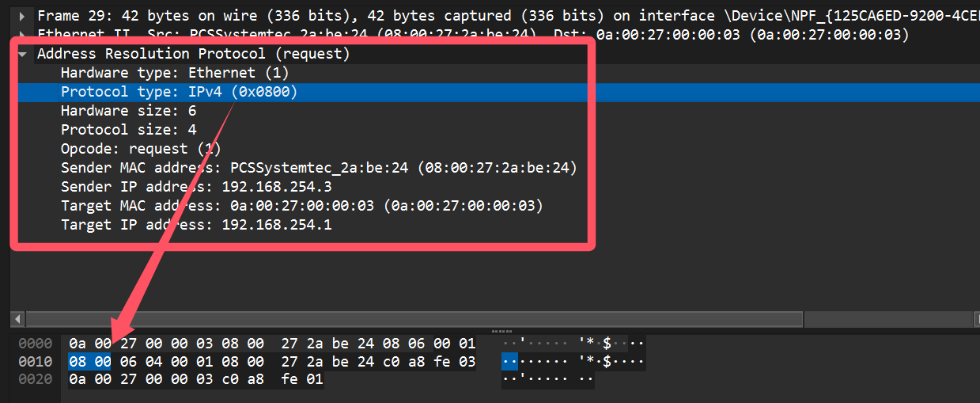The height and width of the screenshot is (403, 980).
Task: Select the Address Resolution Protocol (request) header
Action: (193, 54)
